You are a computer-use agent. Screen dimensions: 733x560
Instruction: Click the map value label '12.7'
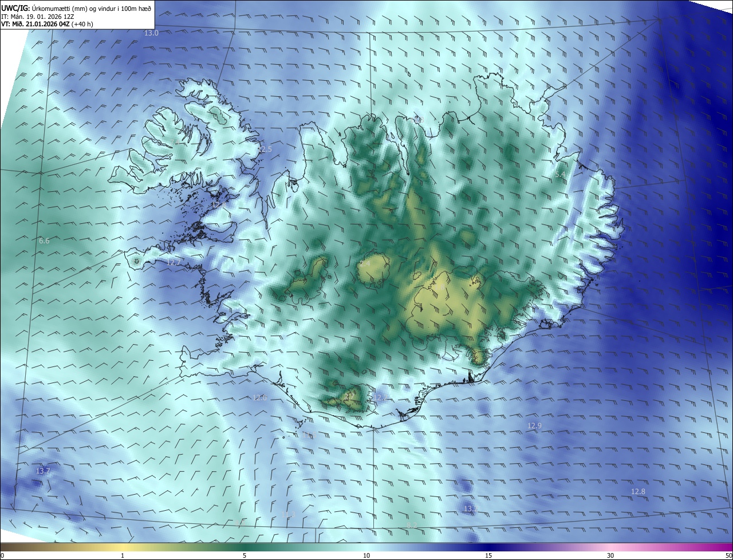174,263
